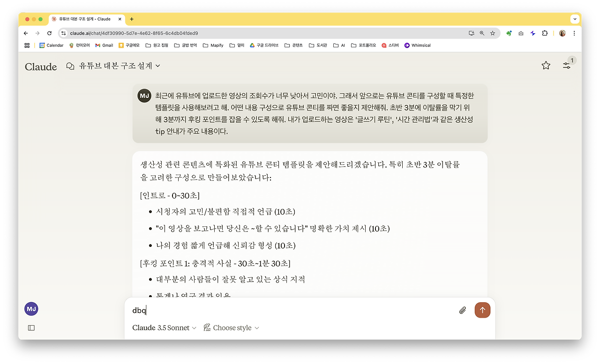Click the Evernote extension icon
This screenshot has height=364, width=600.
(509, 33)
